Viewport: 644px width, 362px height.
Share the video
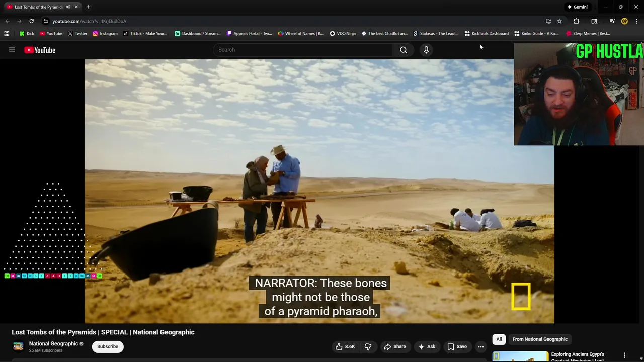(395, 346)
